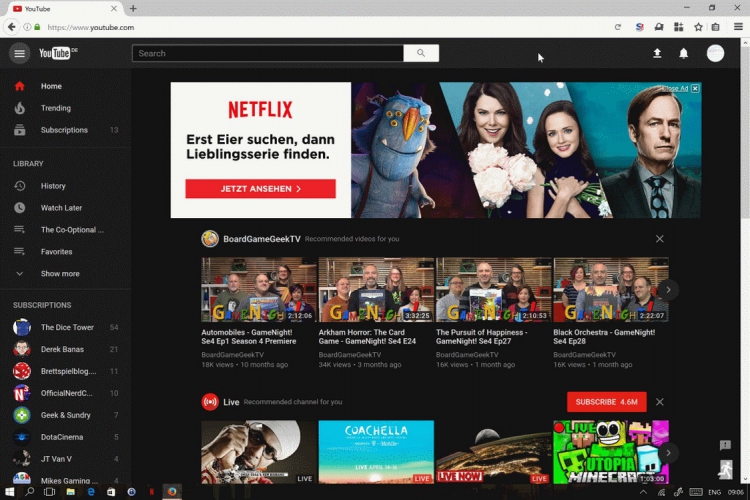Open Utopia Minecraft live thumbnail
750x500 pixels.
click(x=611, y=452)
